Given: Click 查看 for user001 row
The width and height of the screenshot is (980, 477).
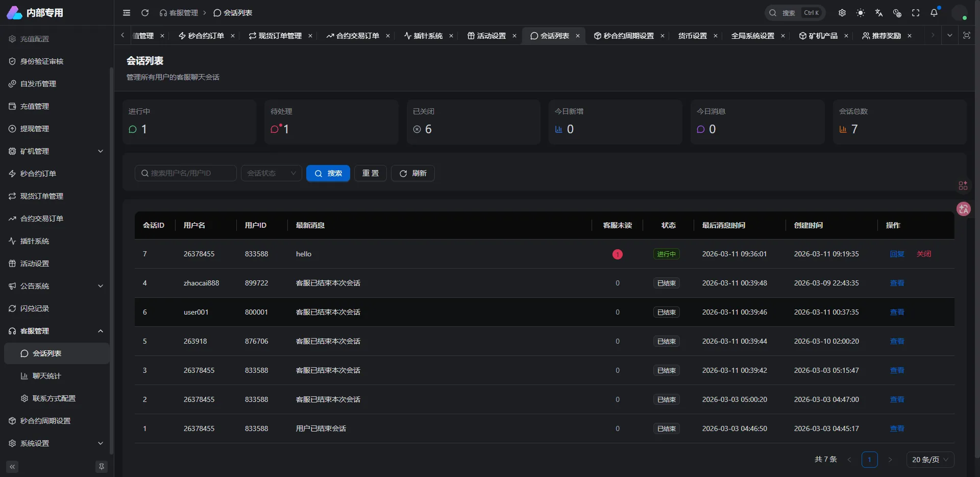Looking at the screenshot, I should [x=897, y=312].
